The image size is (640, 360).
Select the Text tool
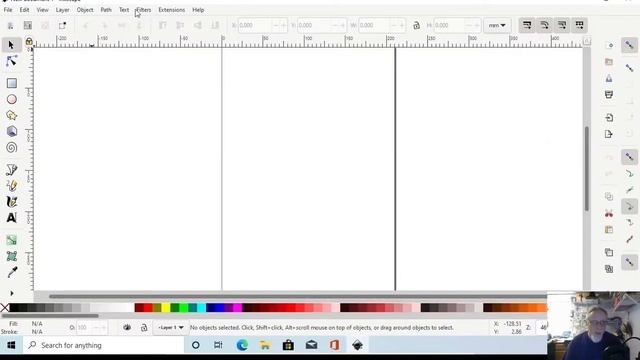11,218
